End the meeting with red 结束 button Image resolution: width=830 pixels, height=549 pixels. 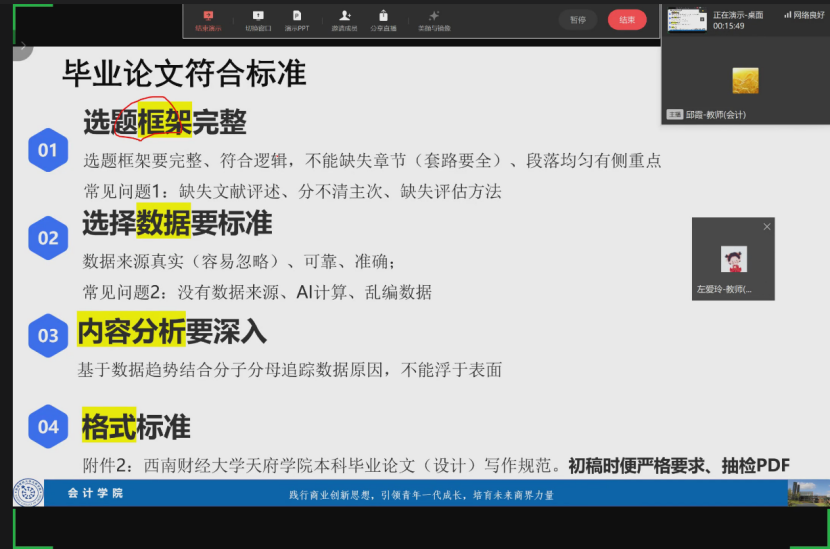(x=627, y=20)
